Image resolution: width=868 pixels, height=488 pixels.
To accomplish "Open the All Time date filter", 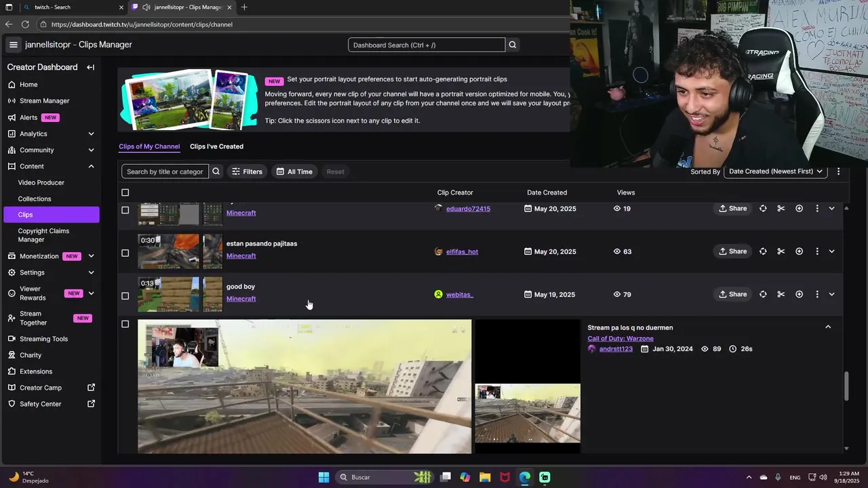I will [x=294, y=171].
